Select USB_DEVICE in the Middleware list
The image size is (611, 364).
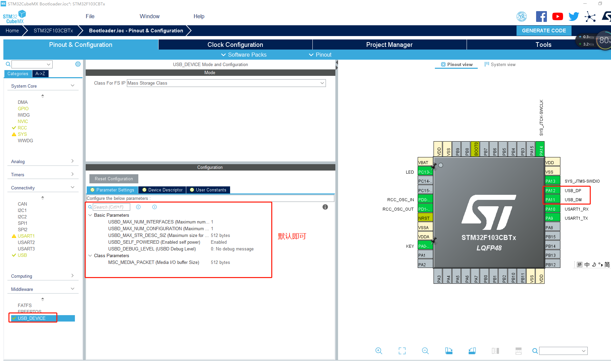tap(42, 318)
